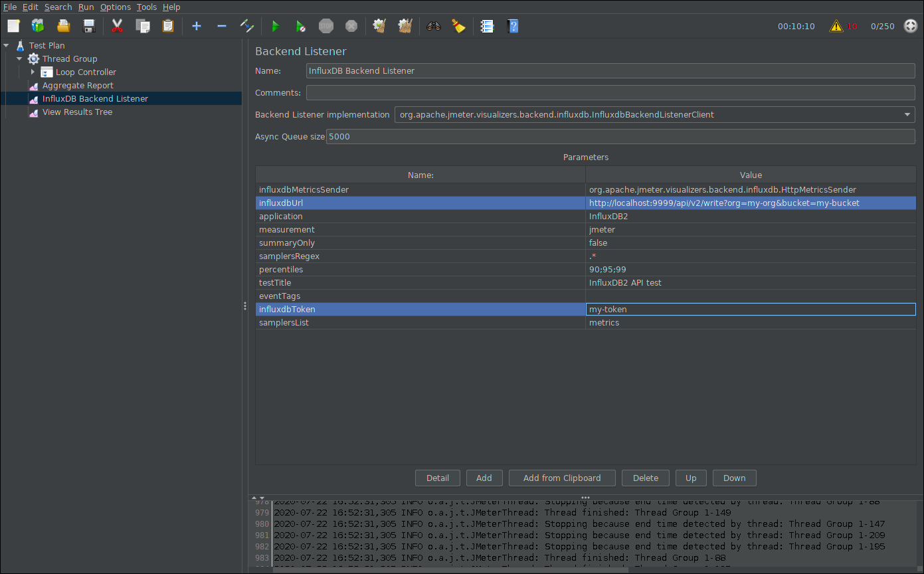Viewport: 924px width, 574px height.
Task: Open the Search menu
Action: [58, 7]
